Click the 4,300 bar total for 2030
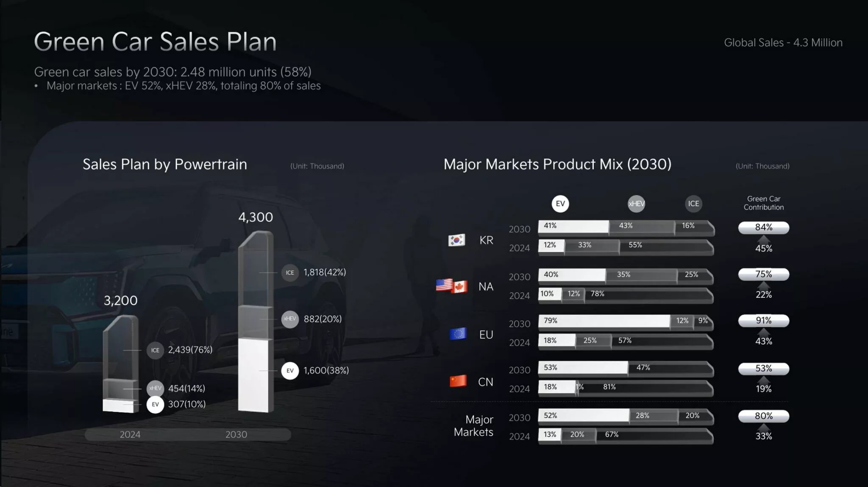The image size is (868, 487). pos(256,217)
